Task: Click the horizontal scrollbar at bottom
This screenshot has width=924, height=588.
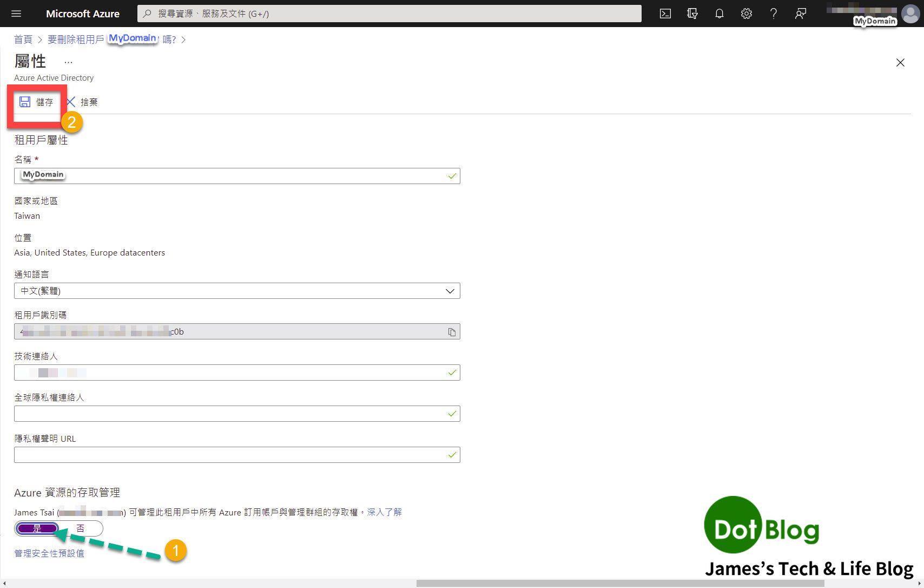Action: [x=620, y=583]
